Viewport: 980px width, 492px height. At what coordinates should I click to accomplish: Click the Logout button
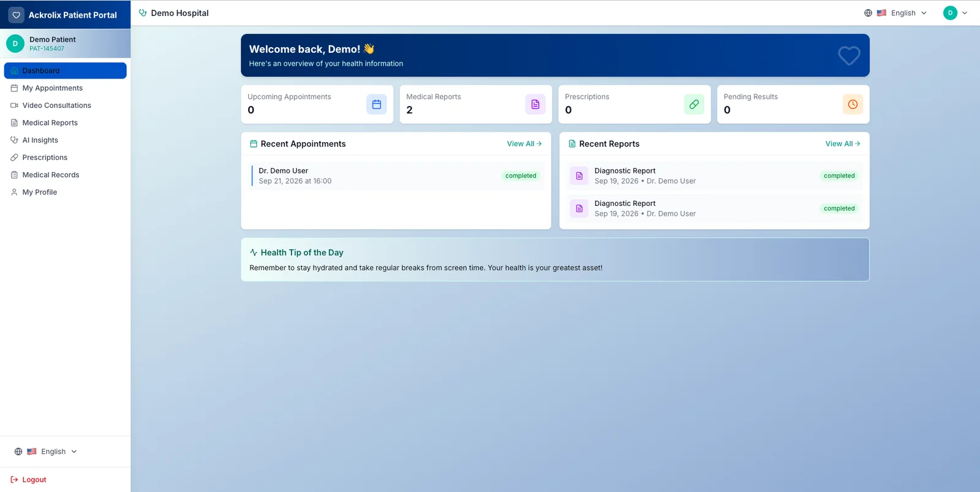pos(28,480)
